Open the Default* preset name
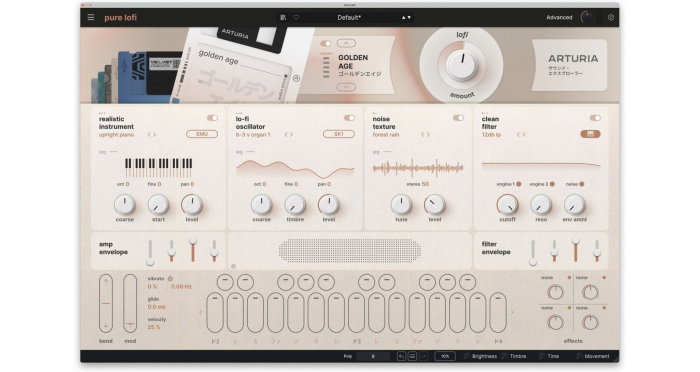This screenshot has width=700, height=372. [x=349, y=17]
